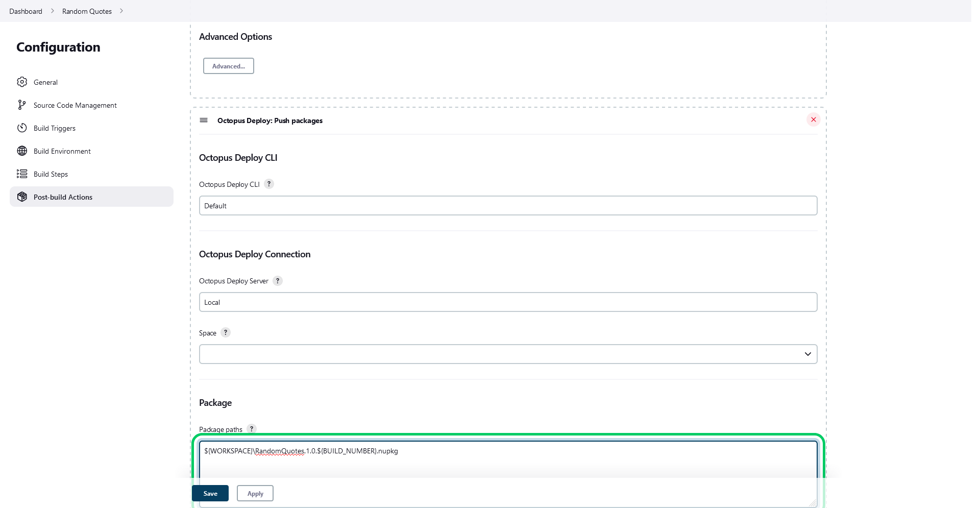Click the General gear icon
Screen dimensions: 980x508
[x=22, y=82]
